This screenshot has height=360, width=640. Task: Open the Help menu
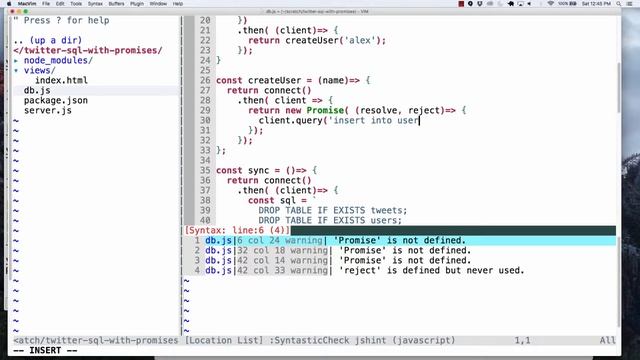pos(178,4)
